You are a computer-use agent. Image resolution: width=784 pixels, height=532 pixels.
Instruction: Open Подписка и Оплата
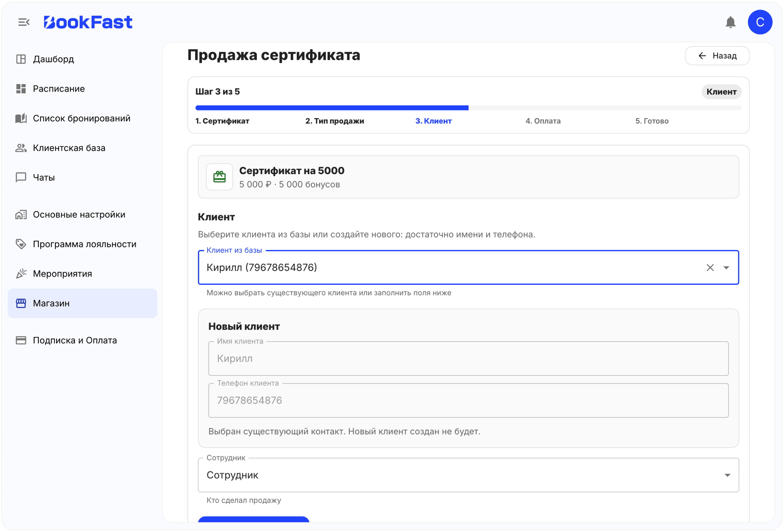82,340
